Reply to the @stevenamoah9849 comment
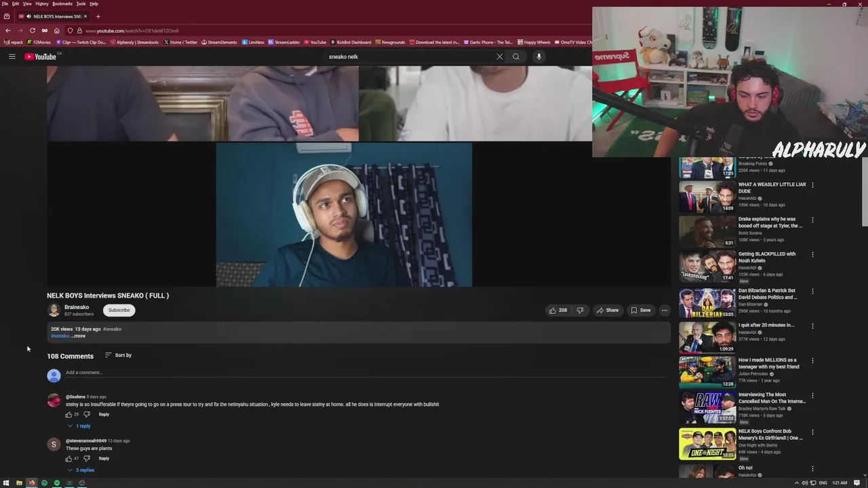 point(104,458)
